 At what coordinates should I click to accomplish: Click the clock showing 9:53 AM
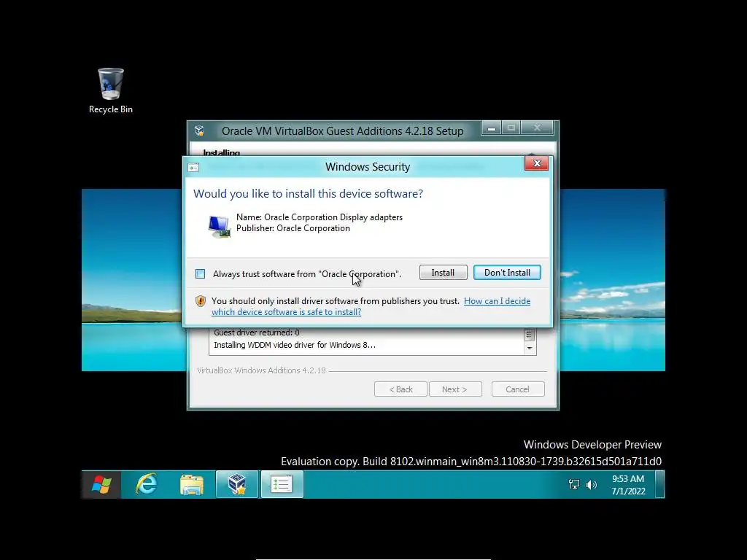click(x=628, y=485)
